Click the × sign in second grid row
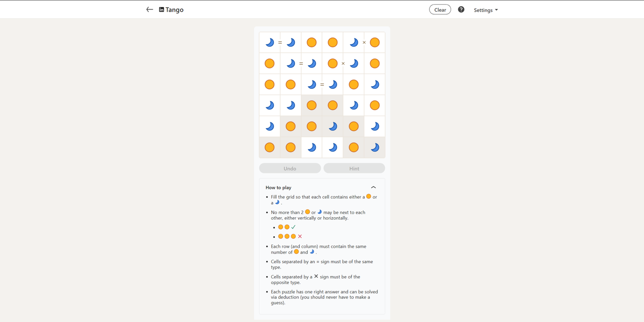 (x=343, y=63)
